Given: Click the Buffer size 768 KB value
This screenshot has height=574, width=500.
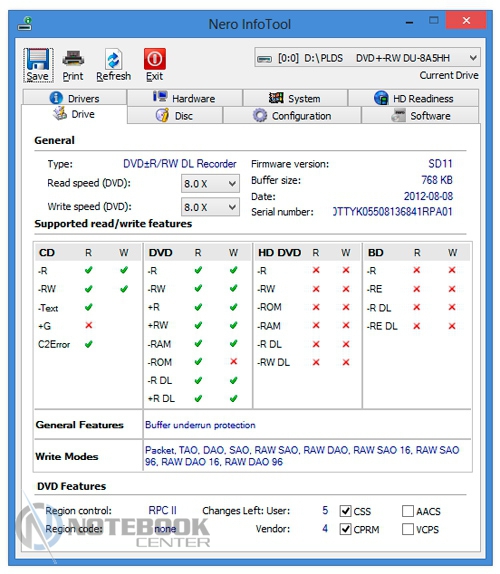Looking at the screenshot, I should pos(437,180).
